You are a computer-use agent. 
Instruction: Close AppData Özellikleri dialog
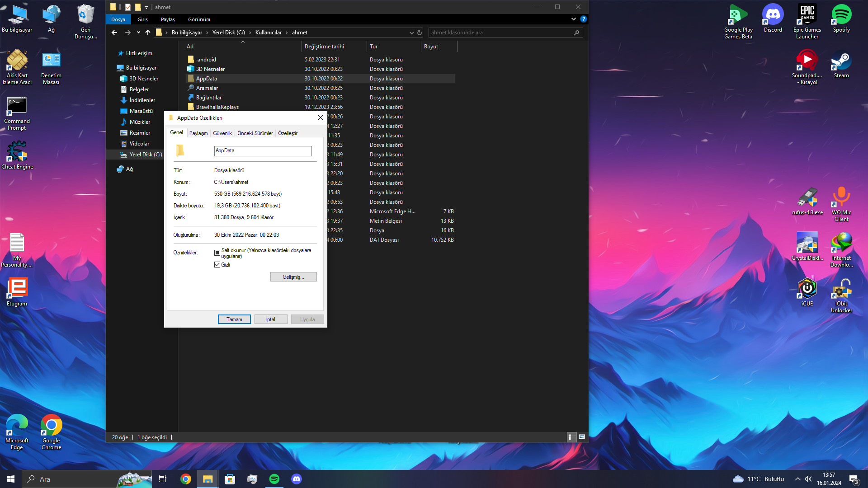point(321,117)
